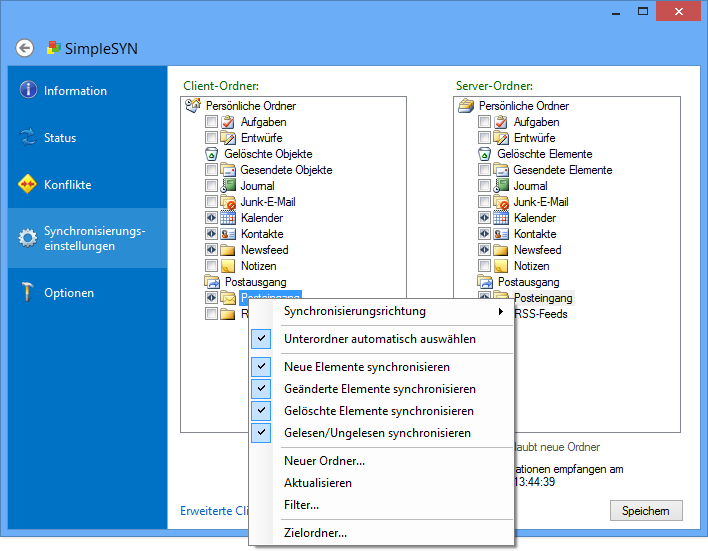
Task: Toggle client Kontakte sync checkbox
Action: pos(211,233)
